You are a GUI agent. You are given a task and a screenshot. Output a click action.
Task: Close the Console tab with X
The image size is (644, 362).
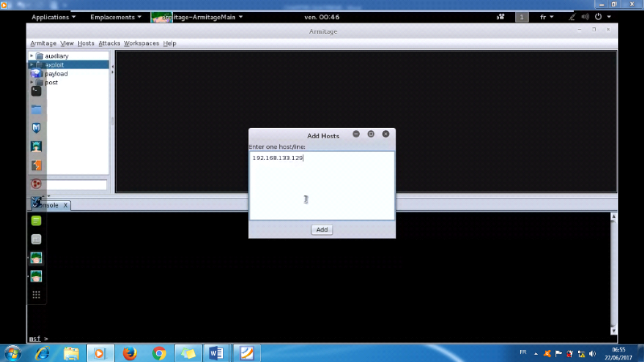click(x=65, y=205)
